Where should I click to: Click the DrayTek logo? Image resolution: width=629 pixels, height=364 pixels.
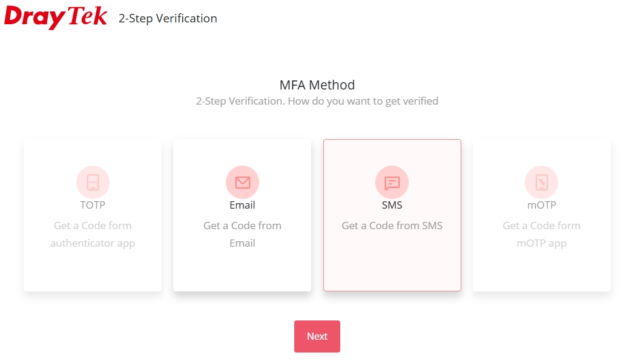(x=55, y=17)
